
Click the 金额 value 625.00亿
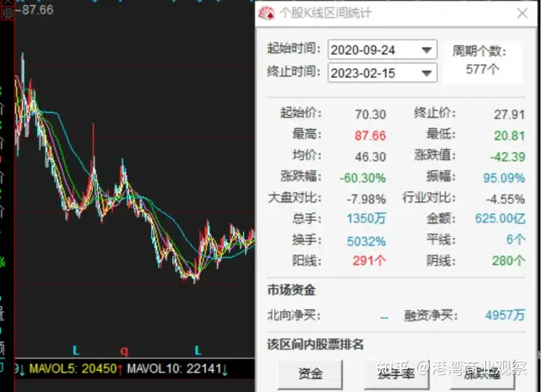point(500,218)
